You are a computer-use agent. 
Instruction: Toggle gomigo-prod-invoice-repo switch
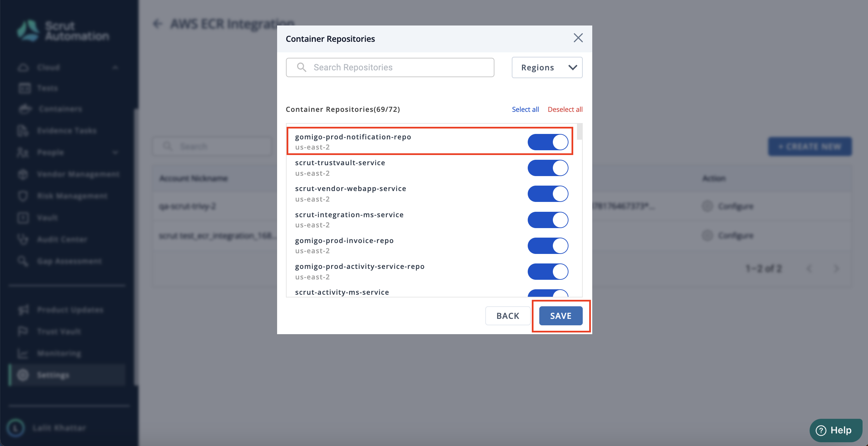tap(548, 246)
